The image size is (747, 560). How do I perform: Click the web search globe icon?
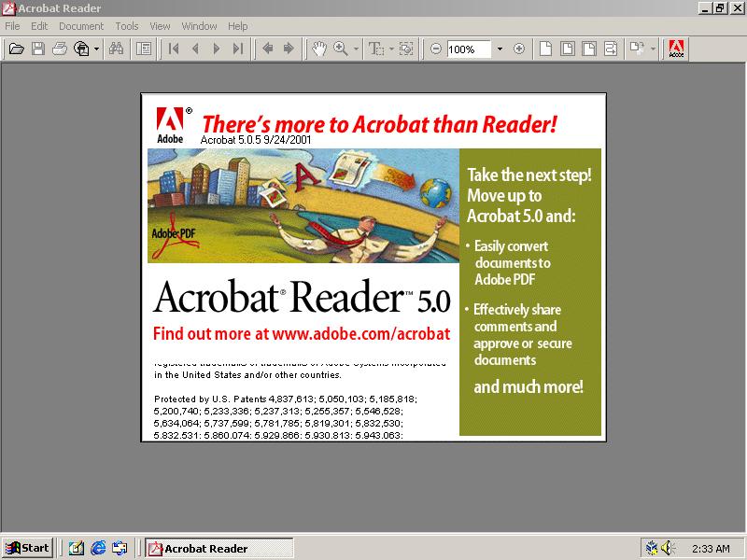tap(81, 49)
